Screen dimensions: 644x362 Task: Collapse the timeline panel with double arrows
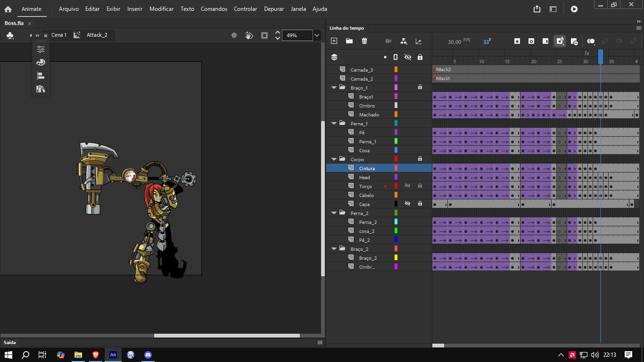tap(638, 21)
